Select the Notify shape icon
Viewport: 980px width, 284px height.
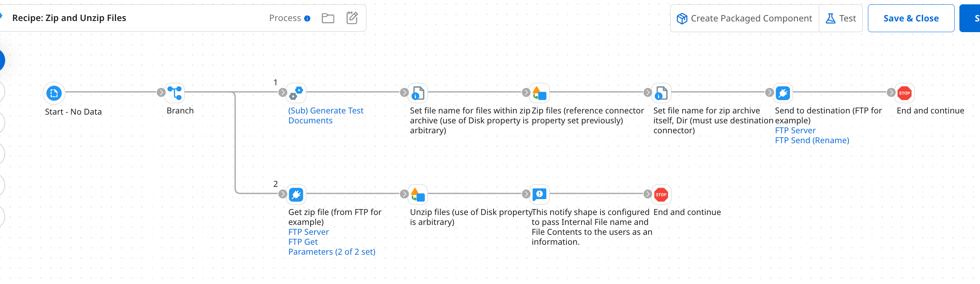coord(540,194)
